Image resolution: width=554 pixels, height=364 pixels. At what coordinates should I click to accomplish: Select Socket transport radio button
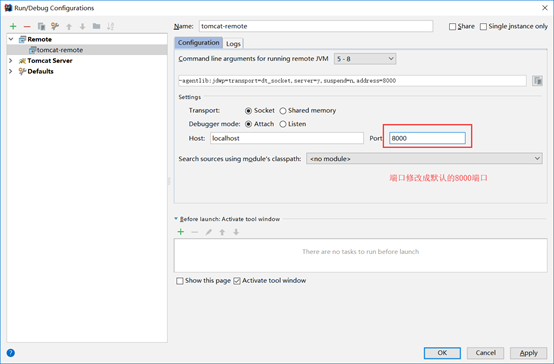coord(248,111)
